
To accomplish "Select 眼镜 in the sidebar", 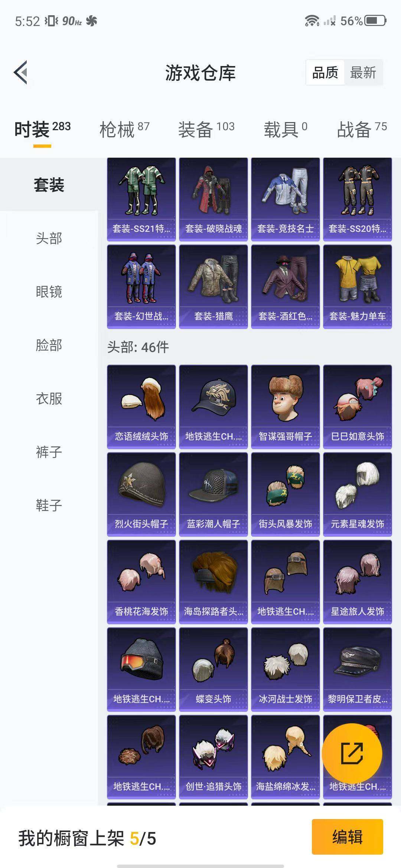I will point(49,292).
